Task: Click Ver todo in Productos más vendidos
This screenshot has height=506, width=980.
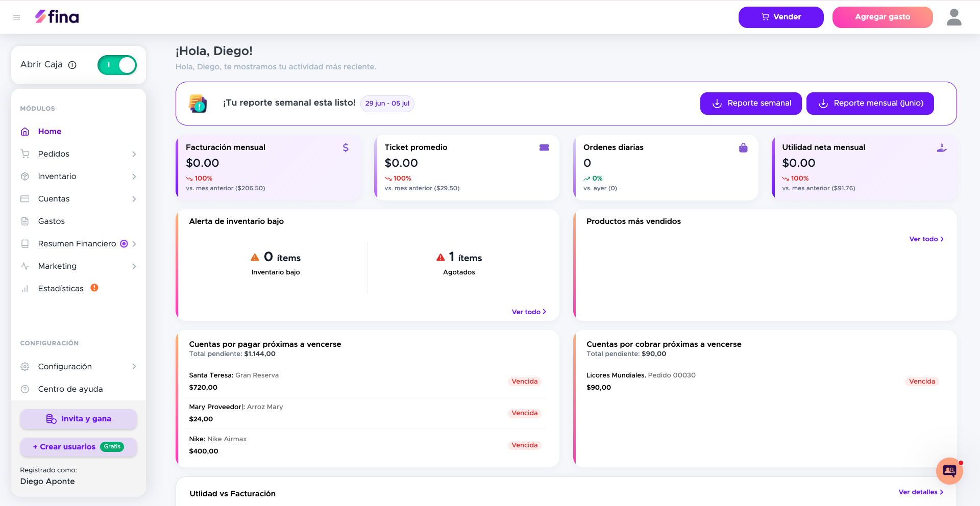Action: pyautogui.click(x=926, y=239)
